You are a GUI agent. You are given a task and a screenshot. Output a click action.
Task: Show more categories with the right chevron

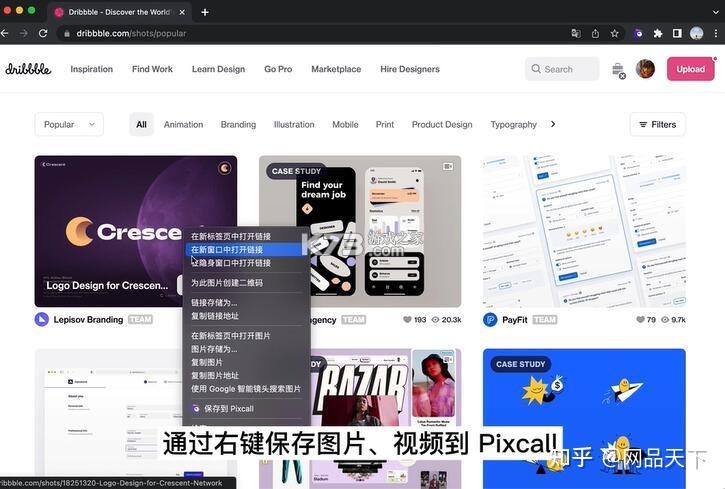click(x=553, y=124)
